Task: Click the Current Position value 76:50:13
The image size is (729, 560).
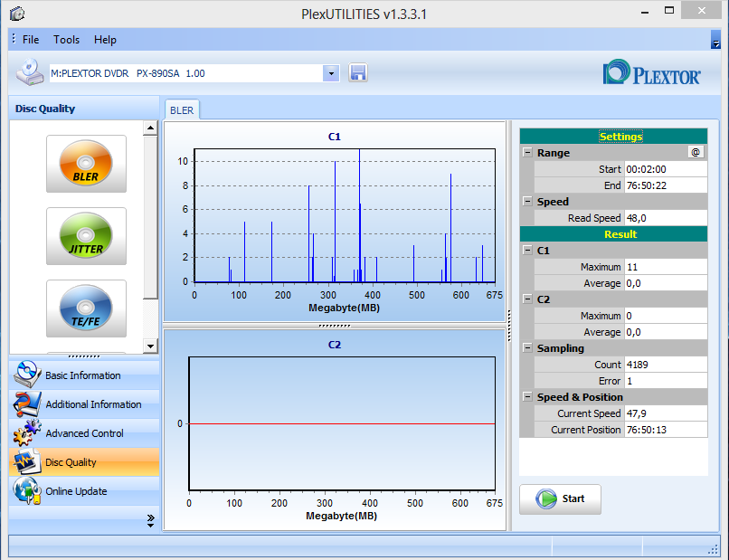Action: 666,430
